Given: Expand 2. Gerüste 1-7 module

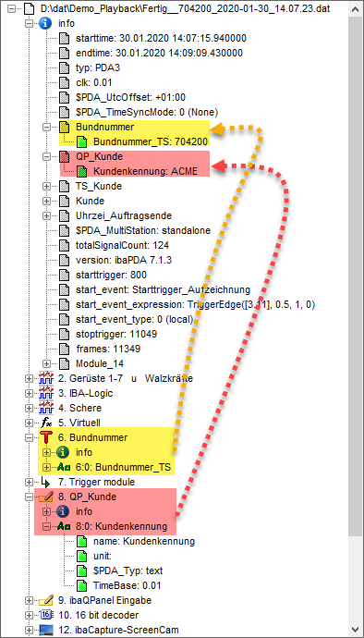Looking at the screenshot, I should 30,378.
